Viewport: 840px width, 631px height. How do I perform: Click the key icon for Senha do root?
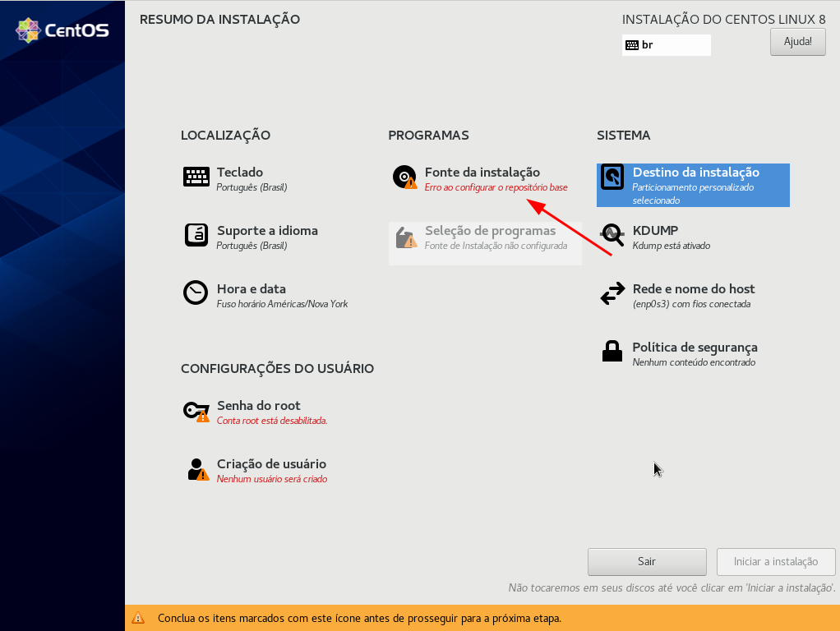[x=196, y=411]
